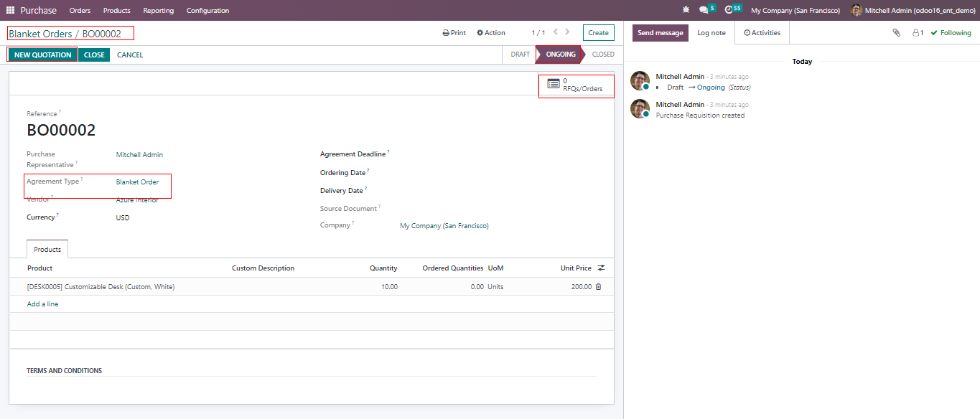980x419 pixels.
Task: Click the New Quotation button
Action: [x=42, y=55]
